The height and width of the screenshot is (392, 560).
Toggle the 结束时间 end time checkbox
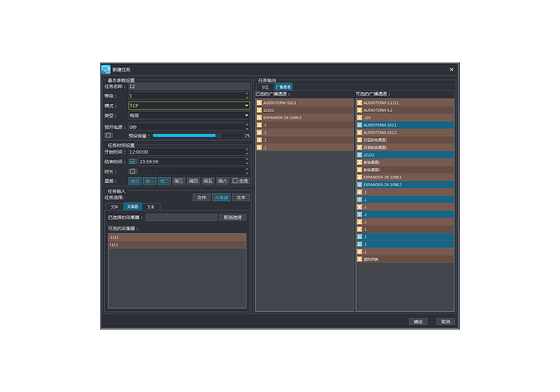pyautogui.click(x=133, y=162)
